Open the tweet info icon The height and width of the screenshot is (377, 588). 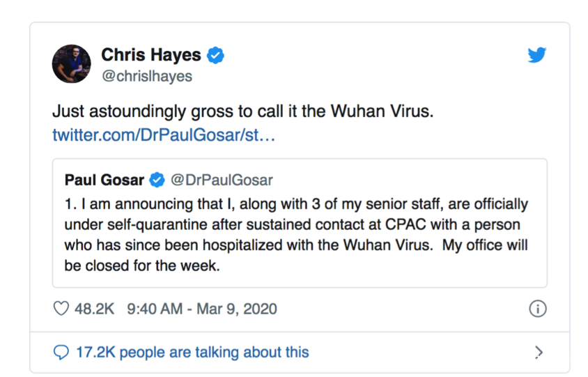pyautogui.click(x=537, y=309)
